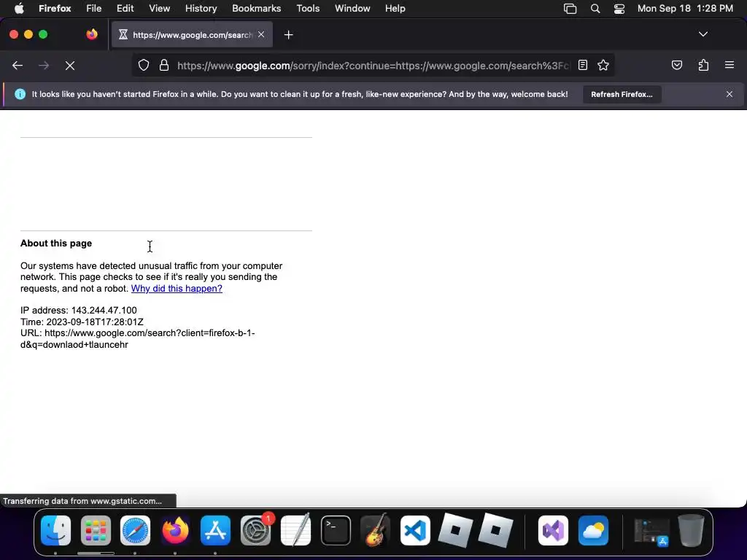
Task: Launch Safari from the Dock
Action: coord(135,531)
